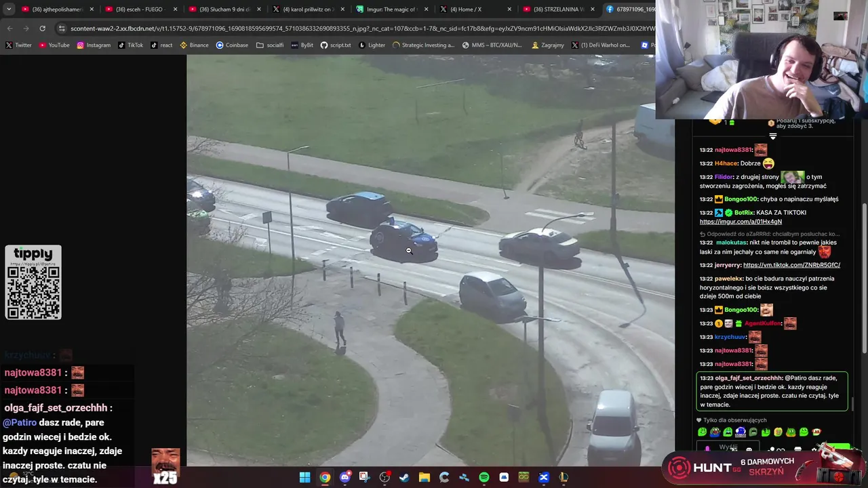Image resolution: width=868 pixels, height=488 pixels.
Task: Open League of Legends from the taskbar
Action: click(564, 477)
